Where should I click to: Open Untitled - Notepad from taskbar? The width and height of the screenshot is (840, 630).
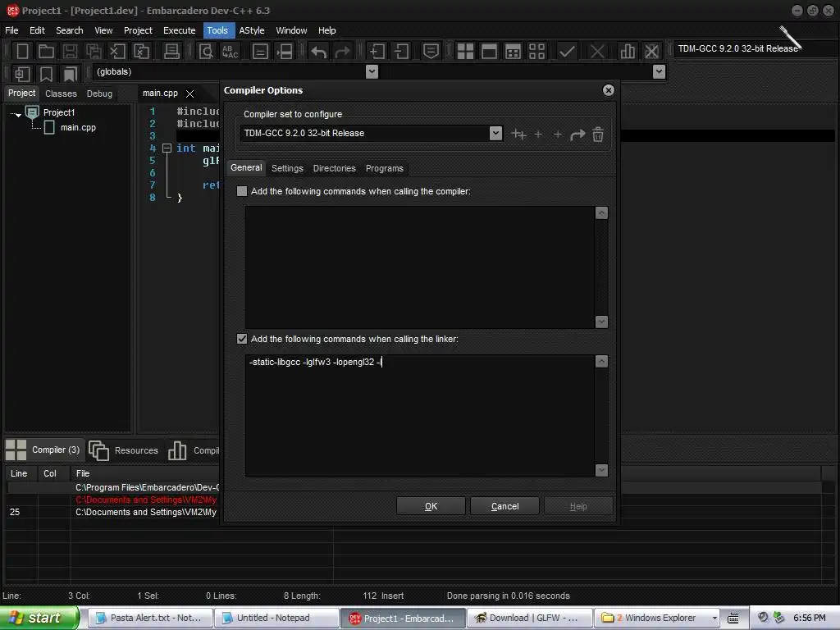[x=277, y=619]
